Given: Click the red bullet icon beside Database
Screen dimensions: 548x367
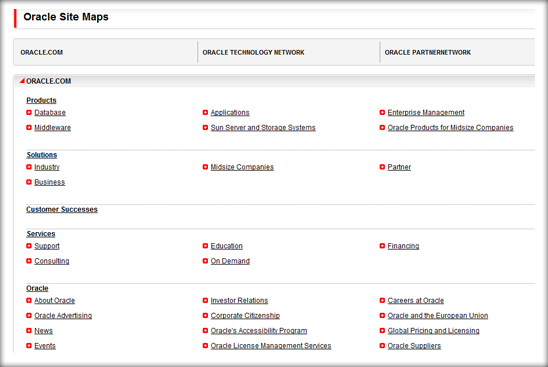Looking at the screenshot, I should [x=29, y=113].
